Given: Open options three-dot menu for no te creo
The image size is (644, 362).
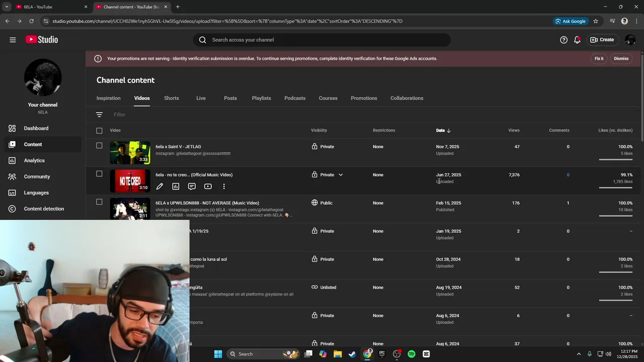Looking at the screenshot, I should point(224,187).
